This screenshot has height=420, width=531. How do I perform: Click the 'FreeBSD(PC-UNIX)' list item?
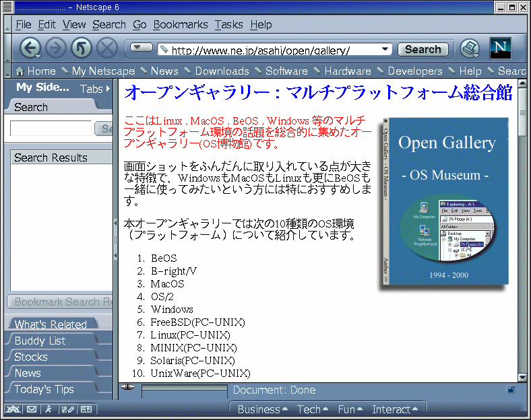197,322
